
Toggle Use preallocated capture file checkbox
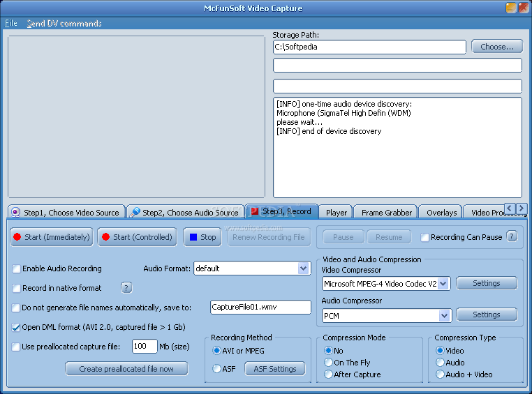tap(15, 347)
